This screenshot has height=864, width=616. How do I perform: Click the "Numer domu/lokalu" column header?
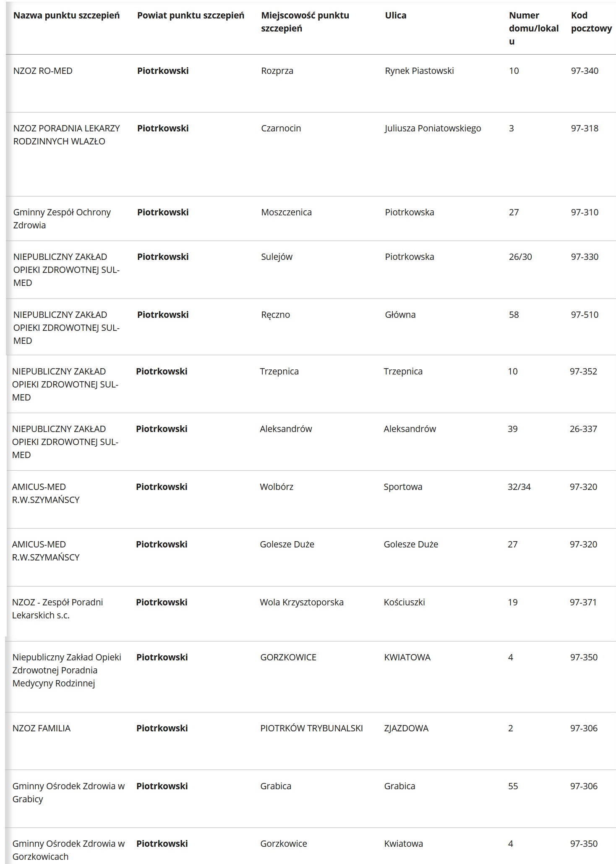[x=533, y=28]
